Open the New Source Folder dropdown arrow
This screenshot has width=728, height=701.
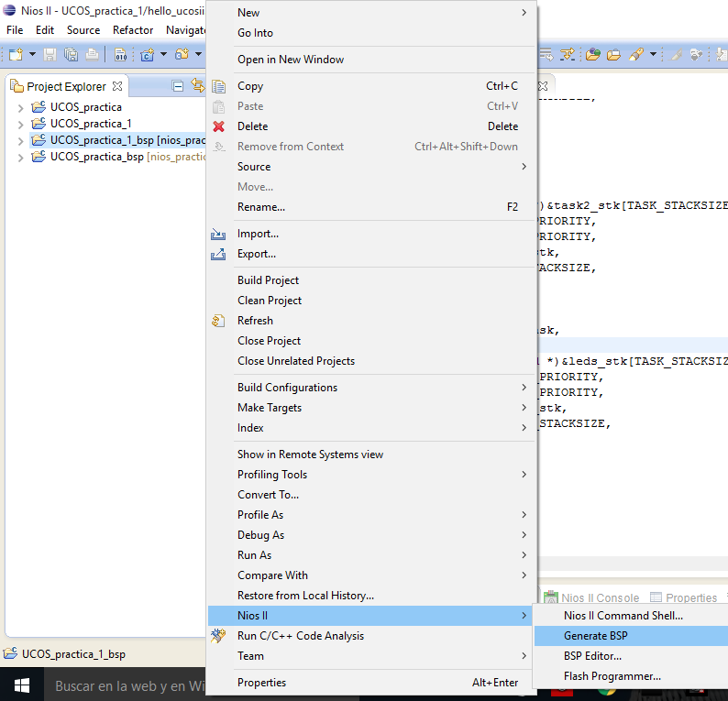[198, 54]
